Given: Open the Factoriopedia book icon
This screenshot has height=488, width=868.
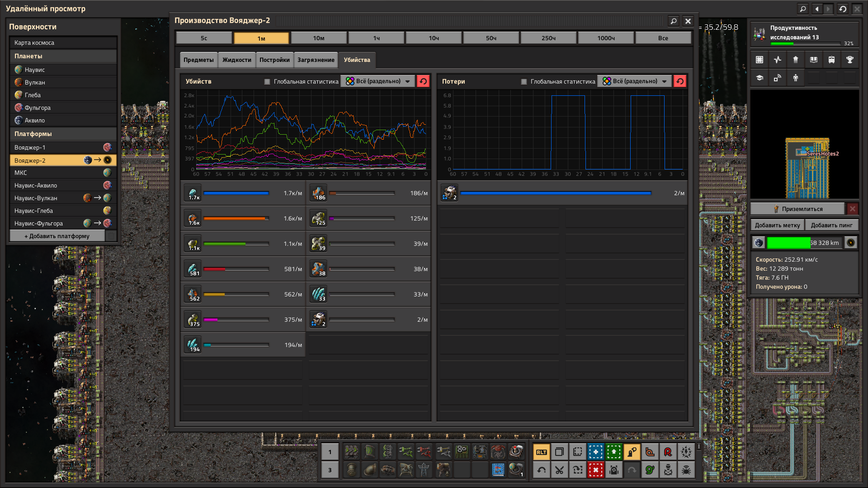Looking at the screenshot, I should (814, 60).
